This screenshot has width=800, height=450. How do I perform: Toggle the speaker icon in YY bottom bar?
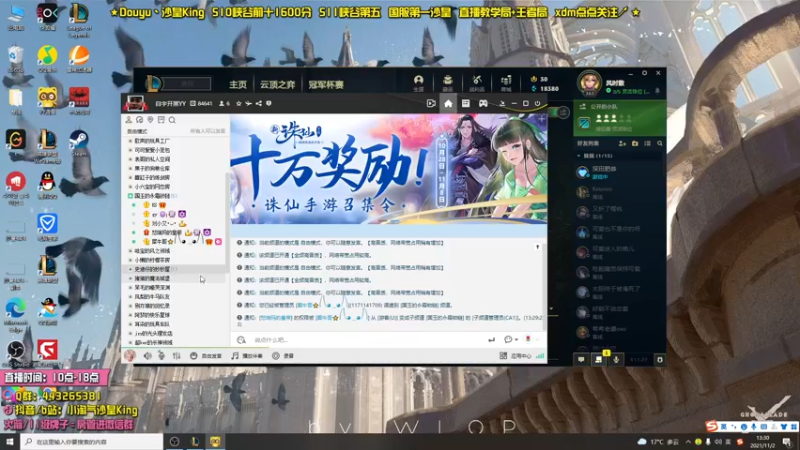click(x=147, y=356)
